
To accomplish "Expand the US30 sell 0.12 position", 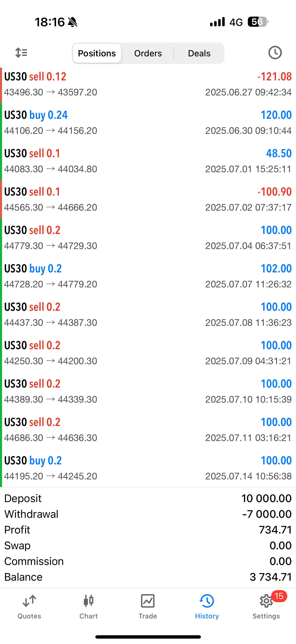I will (148, 84).
